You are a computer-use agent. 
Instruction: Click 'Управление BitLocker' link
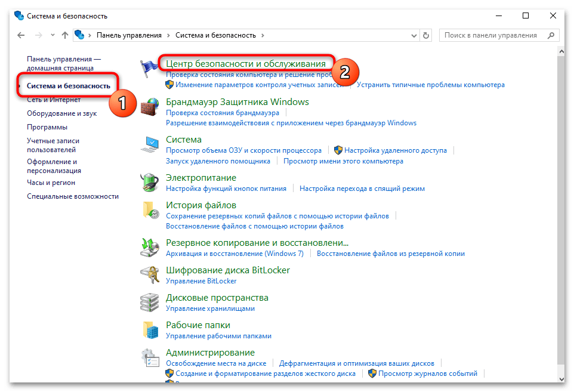[201, 281]
